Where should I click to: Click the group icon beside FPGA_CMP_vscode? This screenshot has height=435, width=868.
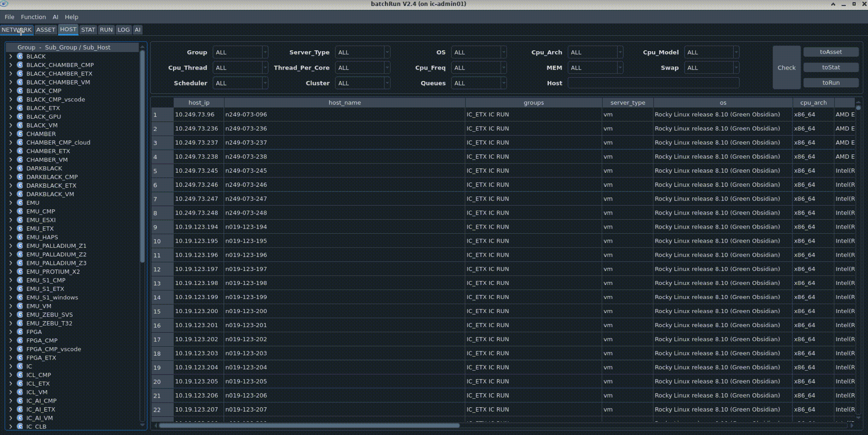[x=20, y=349]
